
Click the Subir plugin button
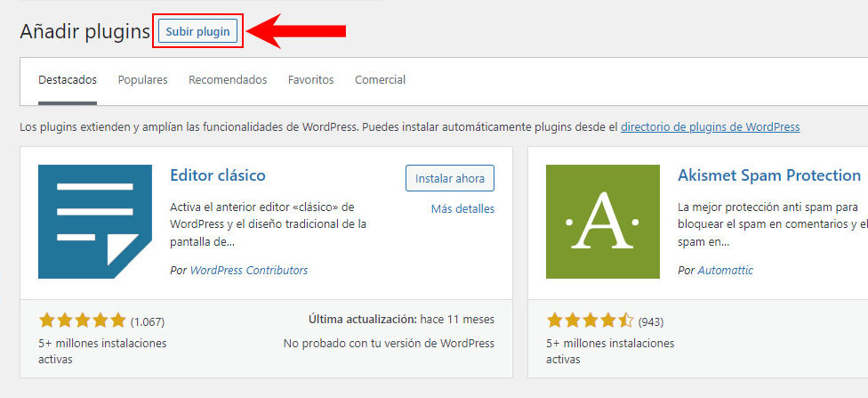point(197,31)
